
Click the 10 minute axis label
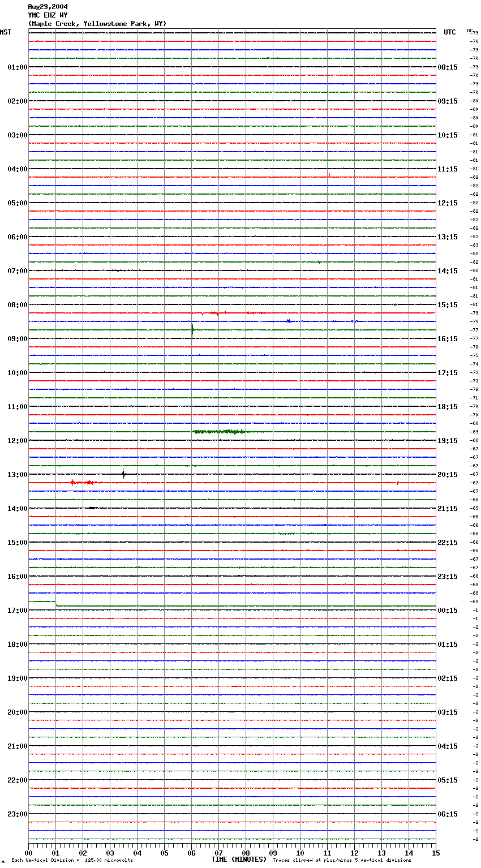tap(300, 853)
